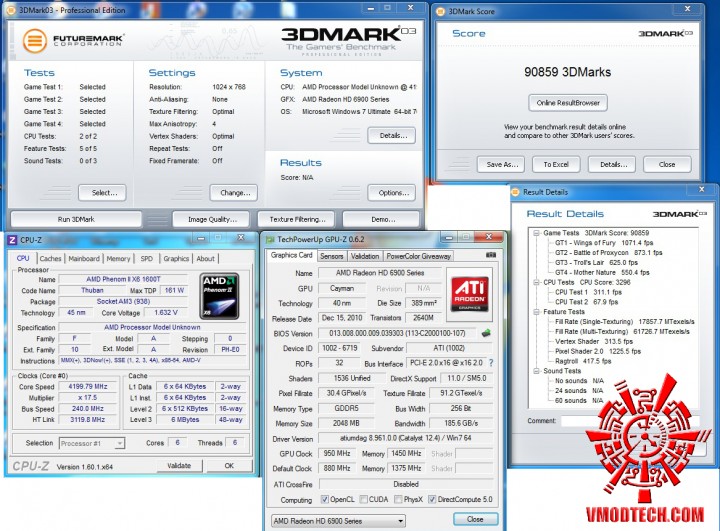The image size is (720, 531).
Task: Select the CPU tab in CPU-Z
Action: point(23,258)
